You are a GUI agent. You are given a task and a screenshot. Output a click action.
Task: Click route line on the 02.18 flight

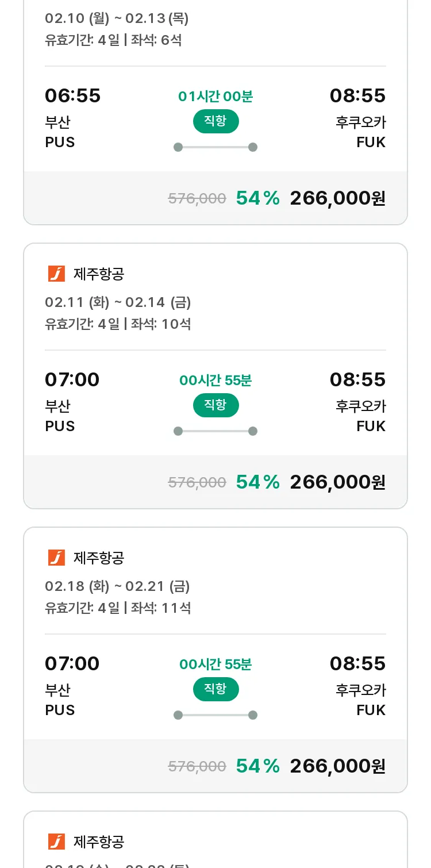215,715
